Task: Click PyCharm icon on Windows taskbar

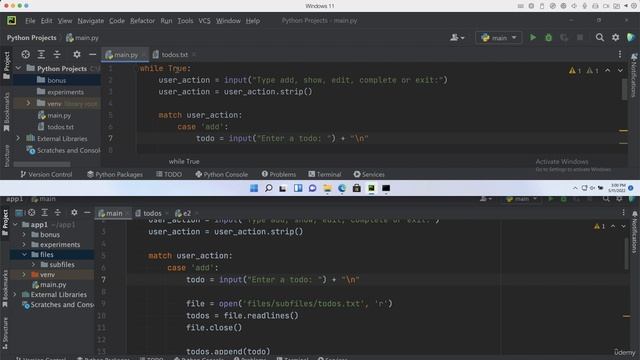Action: tap(371, 188)
